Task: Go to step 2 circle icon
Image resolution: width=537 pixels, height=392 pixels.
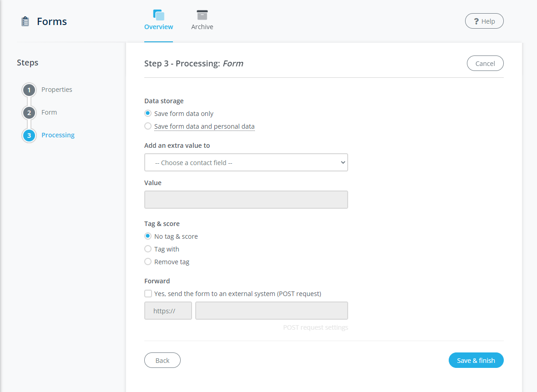Action: [29, 113]
